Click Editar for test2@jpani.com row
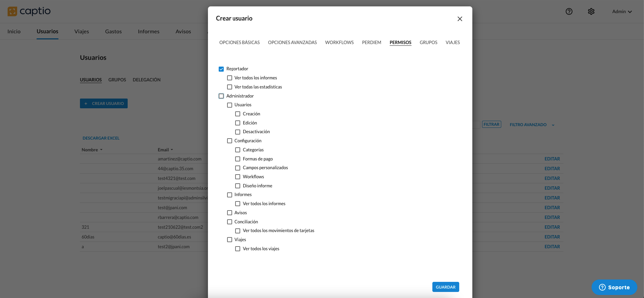 pos(552,247)
